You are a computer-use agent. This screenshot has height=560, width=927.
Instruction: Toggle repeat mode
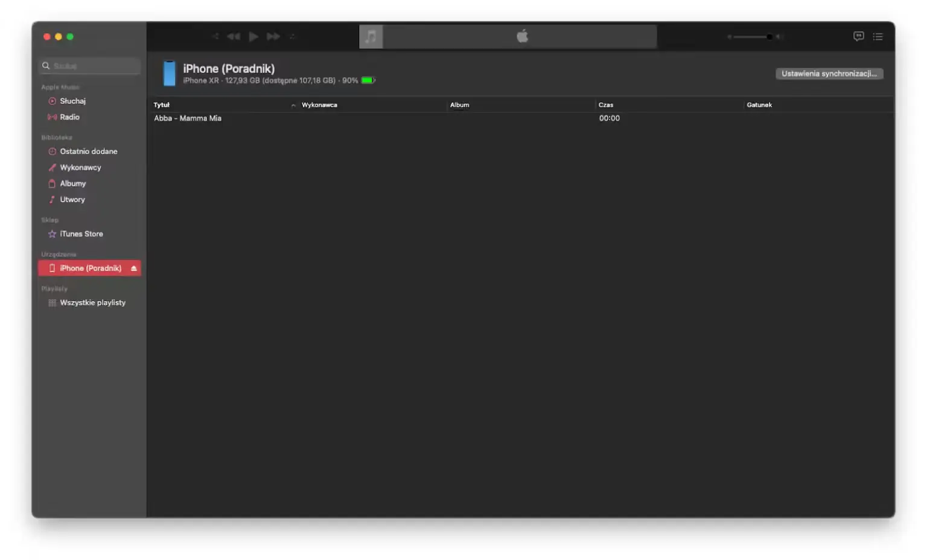click(x=293, y=37)
